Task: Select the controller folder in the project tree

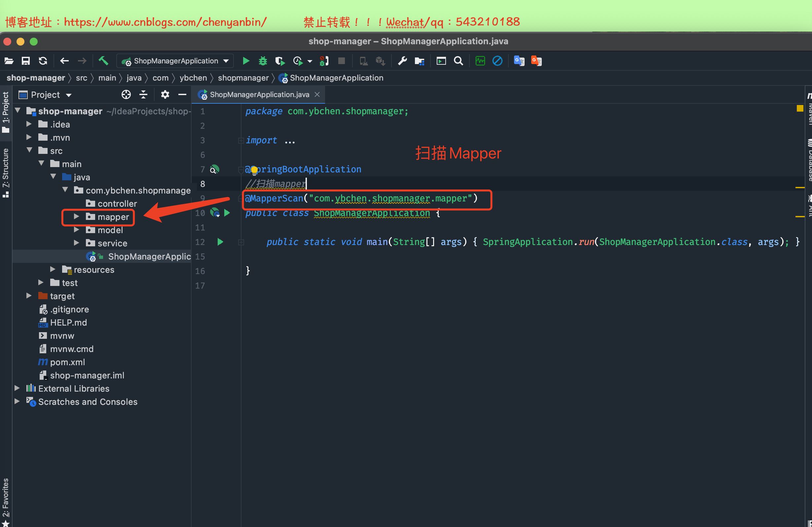Action: (117, 204)
